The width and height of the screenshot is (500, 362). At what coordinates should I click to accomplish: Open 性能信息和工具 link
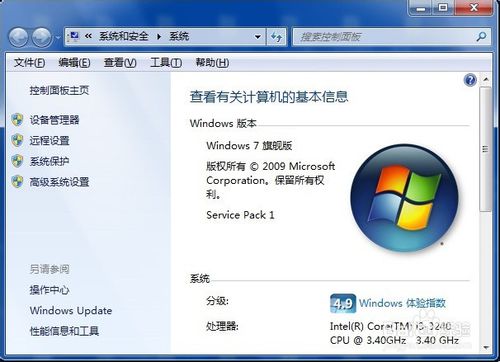click(64, 331)
